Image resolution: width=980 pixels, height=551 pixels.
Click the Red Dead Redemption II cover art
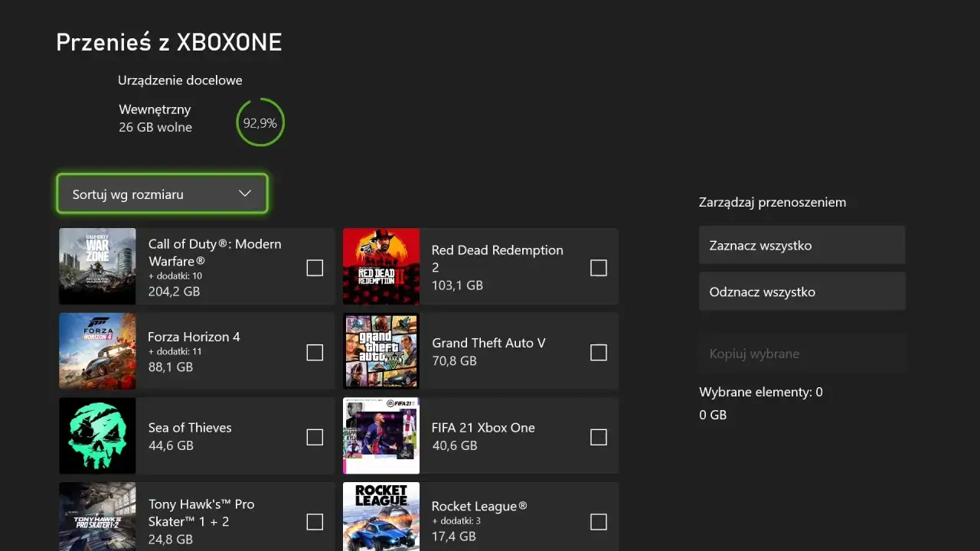click(x=381, y=266)
